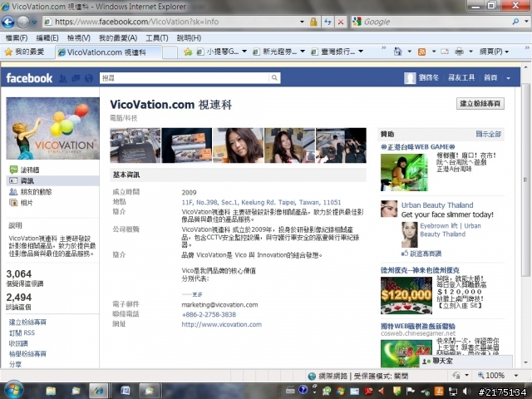Open the 網頁(P) page dropdown menu
Image resolution: width=532 pixels, height=399 pixels.
494,52
